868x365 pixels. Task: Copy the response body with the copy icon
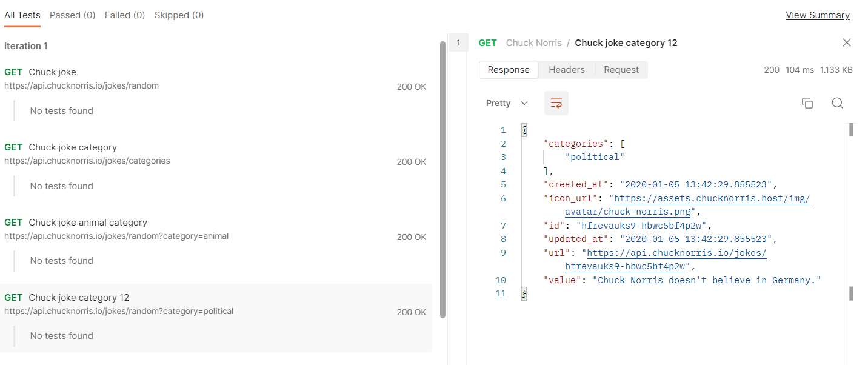point(807,103)
